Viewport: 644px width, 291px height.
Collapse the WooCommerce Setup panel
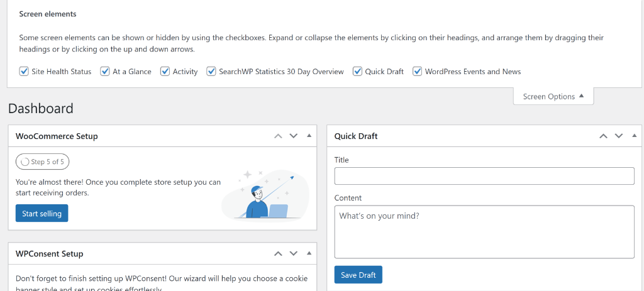[x=309, y=136]
